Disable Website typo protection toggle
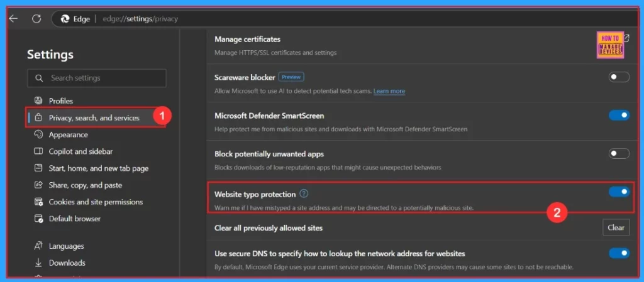This screenshot has width=644, height=282. point(619,192)
